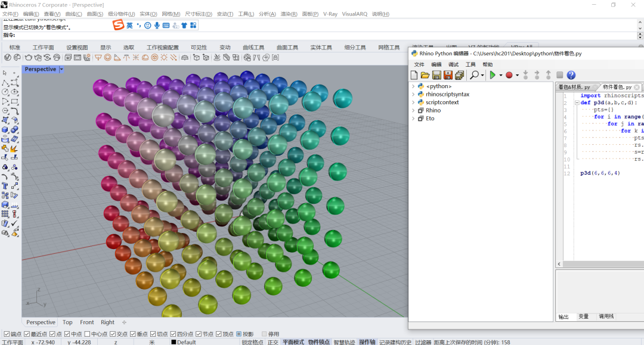Viewport: 644px width, 345px height.
Task: Click the orange point light icon
Action: click(135, 58)
